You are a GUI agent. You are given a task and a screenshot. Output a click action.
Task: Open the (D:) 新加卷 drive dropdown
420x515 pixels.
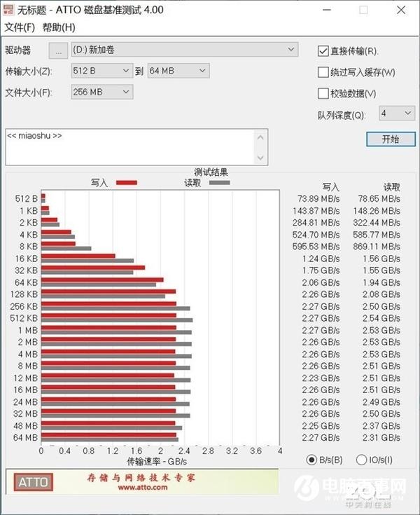pos(185,50)
